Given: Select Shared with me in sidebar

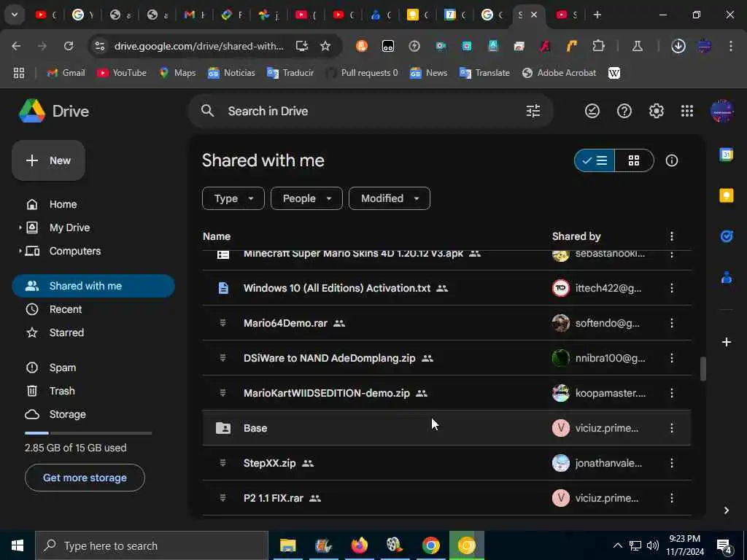Looking at the screenshot, I should (x=93, y=286).
